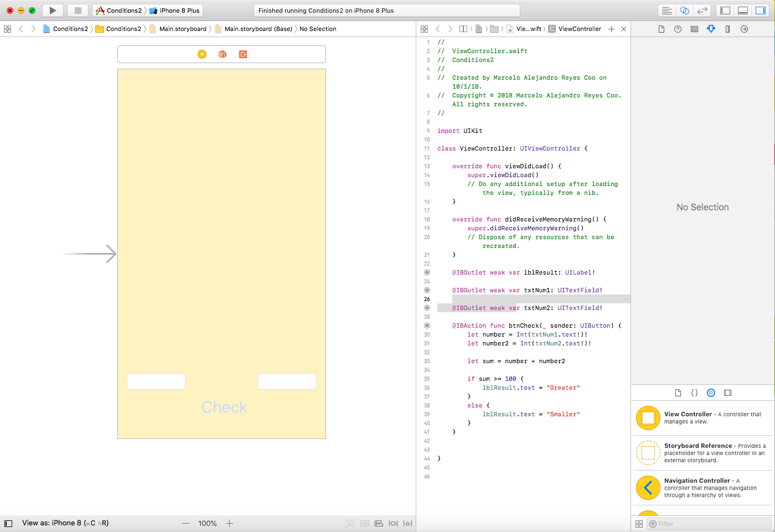Select the First Responder cube icon

click(x=223, y=54)
